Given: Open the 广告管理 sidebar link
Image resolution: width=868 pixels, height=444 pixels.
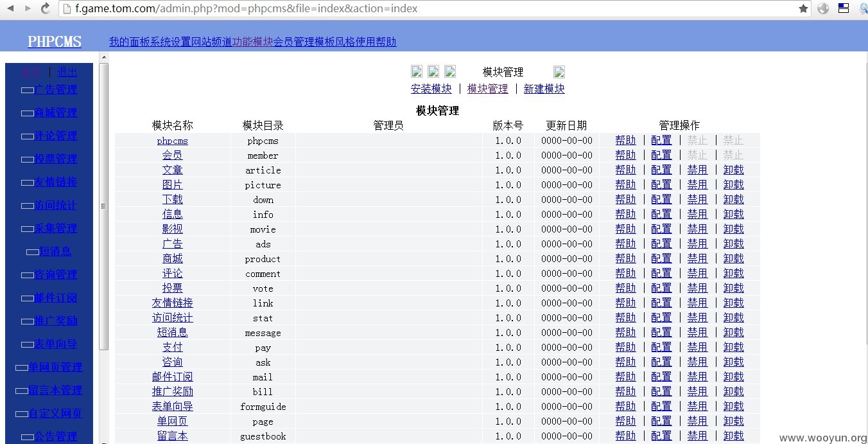Looking at the screenshot, I should [x=56, y=89].
